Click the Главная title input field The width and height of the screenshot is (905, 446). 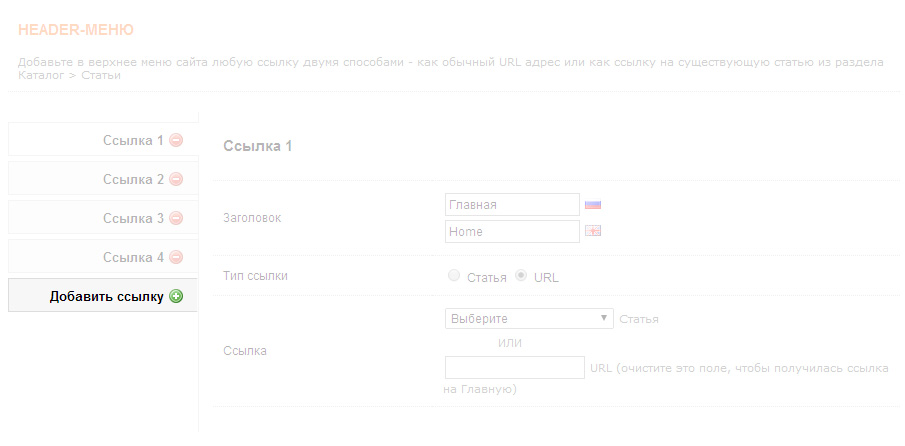[512, 205]
